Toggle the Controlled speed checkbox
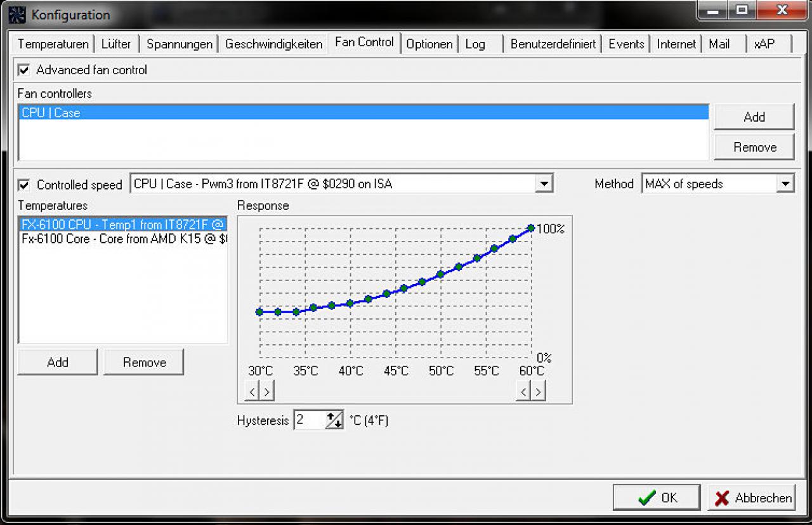 coord(24,185)
